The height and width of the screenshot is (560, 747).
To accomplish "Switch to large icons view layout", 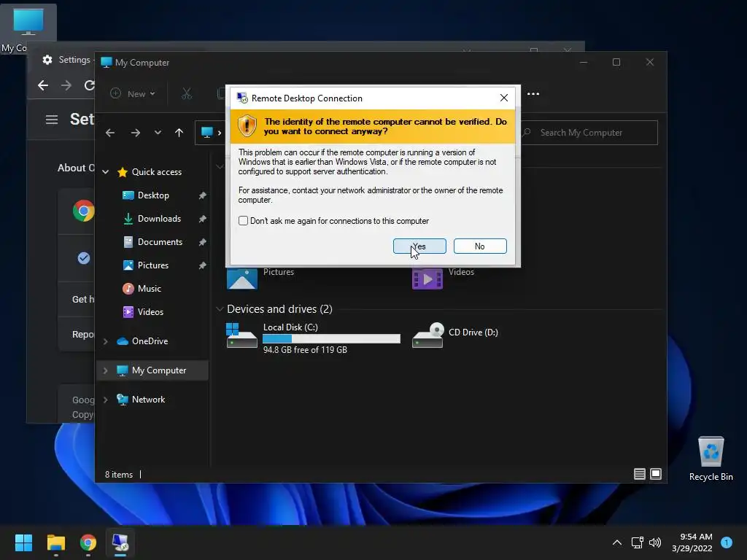I will click(656, 474).
